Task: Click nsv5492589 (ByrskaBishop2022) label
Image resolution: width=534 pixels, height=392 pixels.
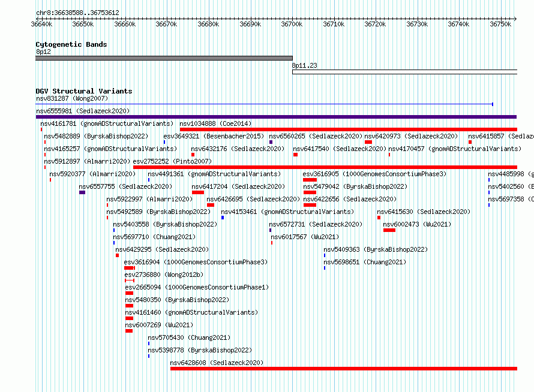Action: [x=158, y=212]
